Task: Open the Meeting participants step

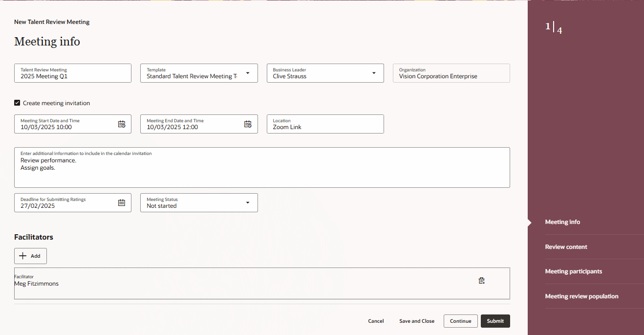Action: (573, 271)
